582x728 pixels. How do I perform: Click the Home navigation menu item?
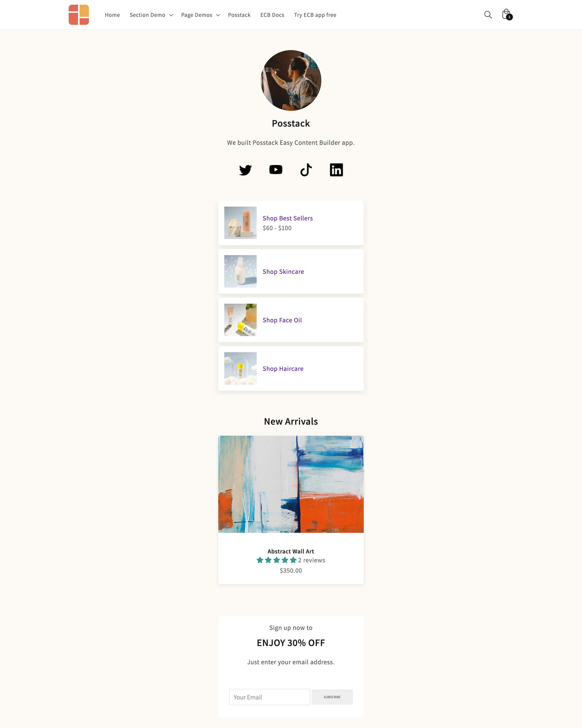[x=112, y=14]
